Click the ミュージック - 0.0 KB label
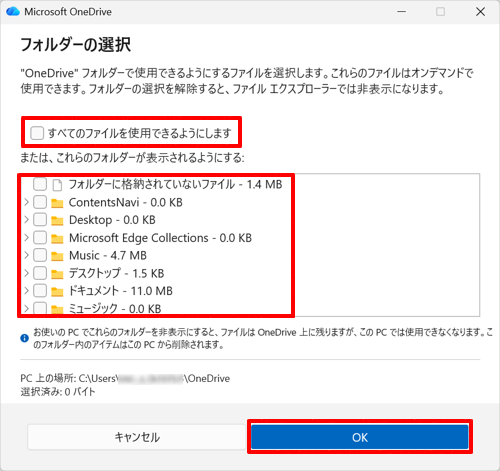The height and width of the screenshot is (471, 500). (x=115, y=309)
